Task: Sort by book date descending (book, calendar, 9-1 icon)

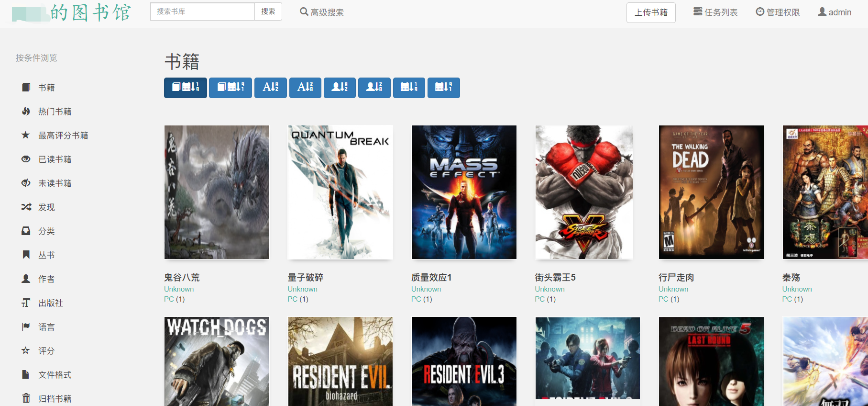Action: [x=231, y=88]
